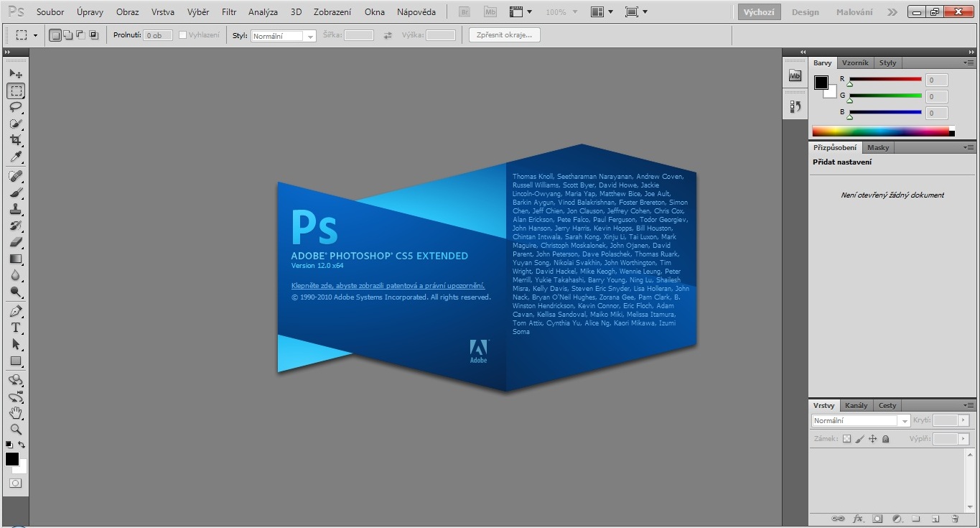
Task: Select the Hand tool
Action: (x=15, y=413)
